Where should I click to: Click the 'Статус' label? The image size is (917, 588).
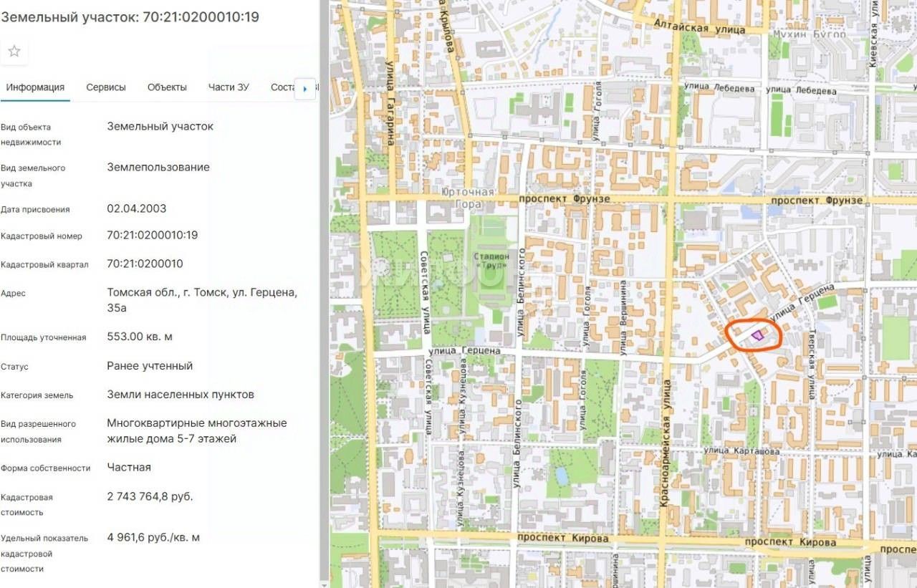(14, 367)
